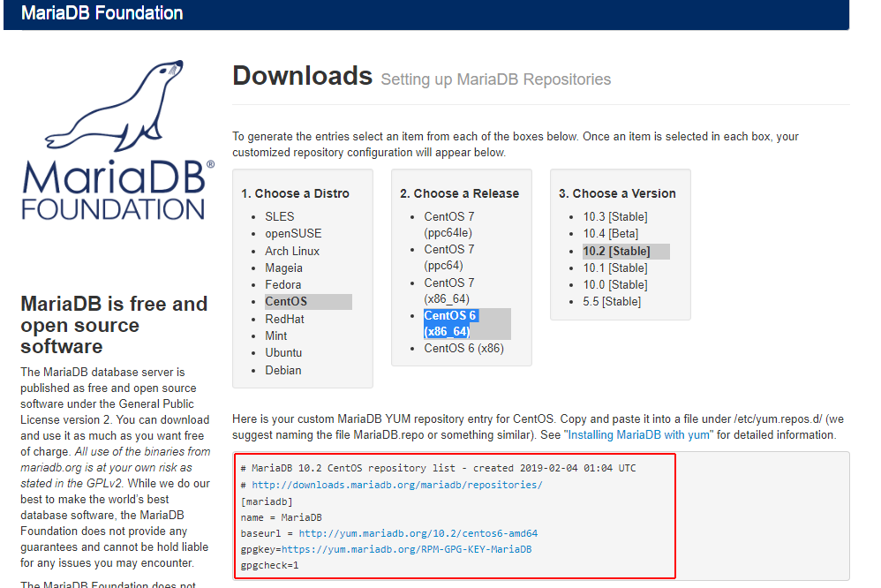Choose version 10.3 [Stable]

click(x=614, y=217)
